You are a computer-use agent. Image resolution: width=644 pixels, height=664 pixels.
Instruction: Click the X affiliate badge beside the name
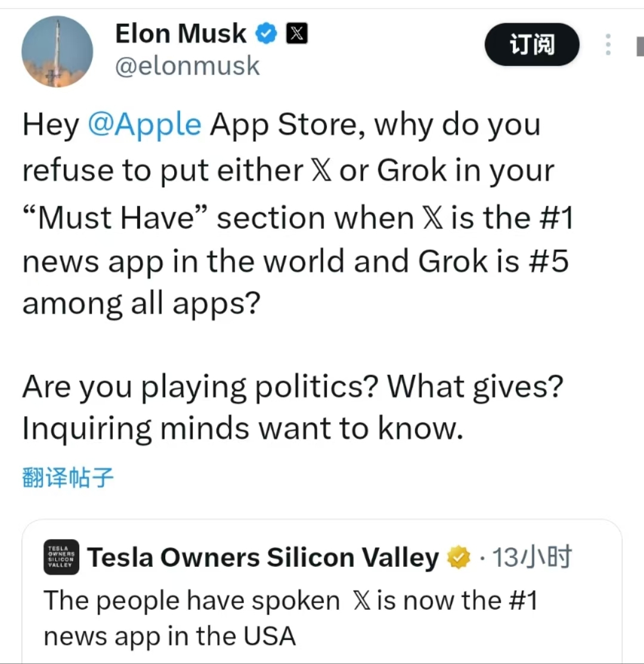297,35
